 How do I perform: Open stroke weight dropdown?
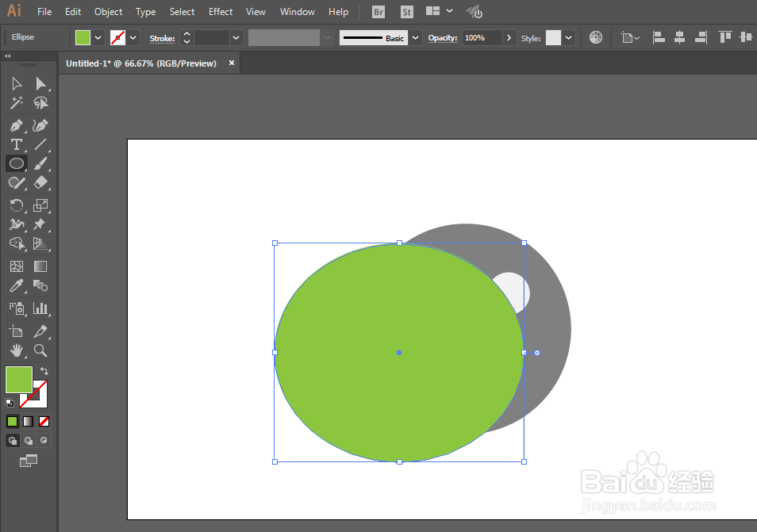point(236,37)
